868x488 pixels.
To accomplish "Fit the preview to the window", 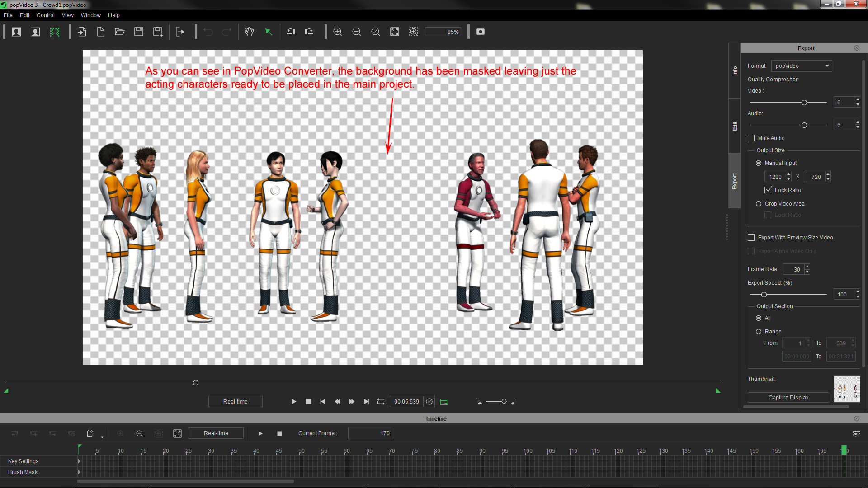I will [x=395, y=32].
